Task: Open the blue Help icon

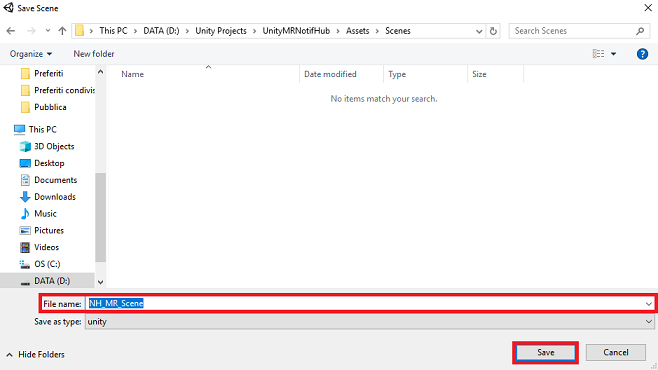Action: pyautogui.click(x=642, y=54)
